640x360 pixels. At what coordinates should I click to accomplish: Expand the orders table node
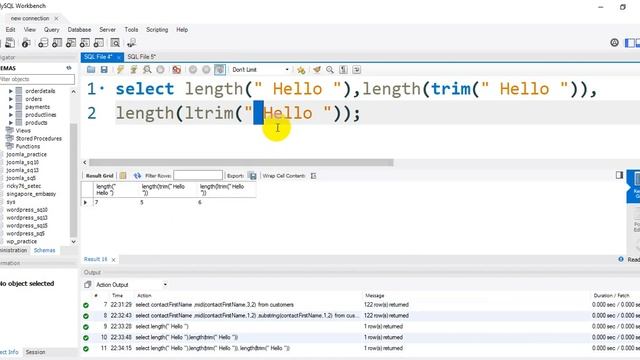(x=11, y=99)
